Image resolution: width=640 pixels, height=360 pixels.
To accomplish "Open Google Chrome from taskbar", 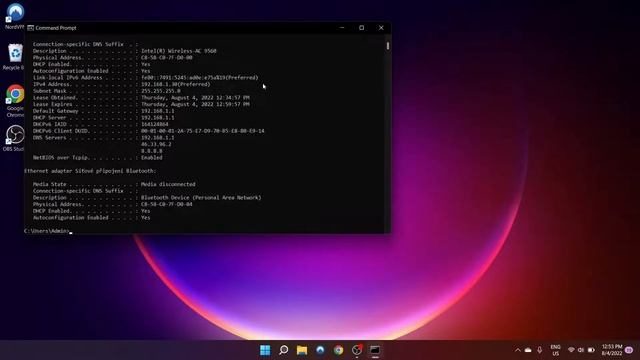I will coord(338,350).
